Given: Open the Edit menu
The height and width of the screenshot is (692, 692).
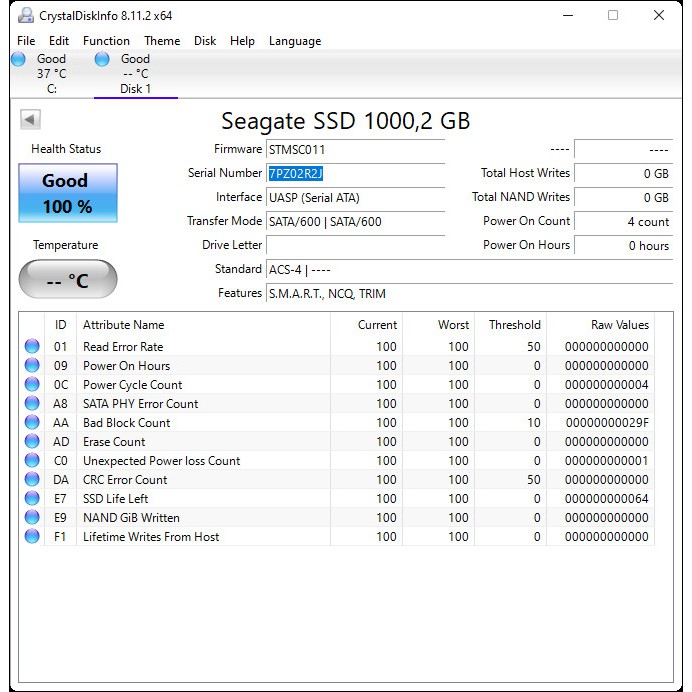Looking at the screenshot, I should click(x=59, y=41).
